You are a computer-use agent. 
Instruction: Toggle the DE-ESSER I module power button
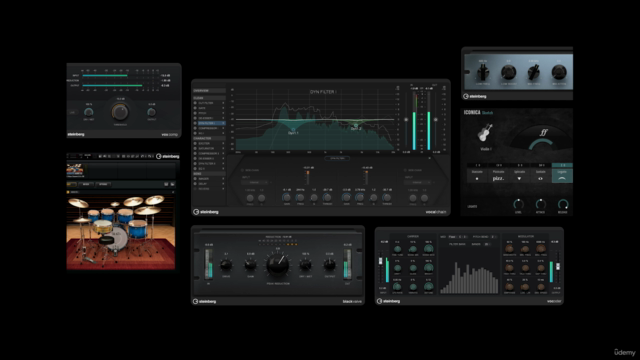click(196, 118)
